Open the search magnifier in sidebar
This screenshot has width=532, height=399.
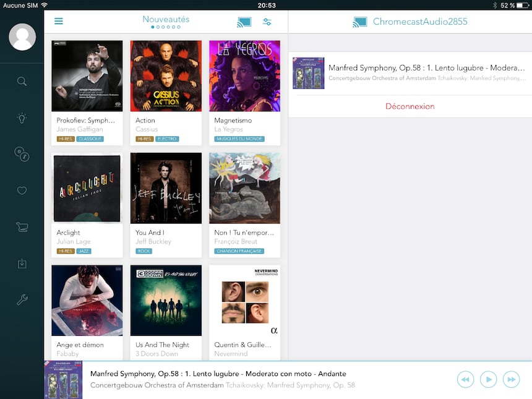coord(22,81)
